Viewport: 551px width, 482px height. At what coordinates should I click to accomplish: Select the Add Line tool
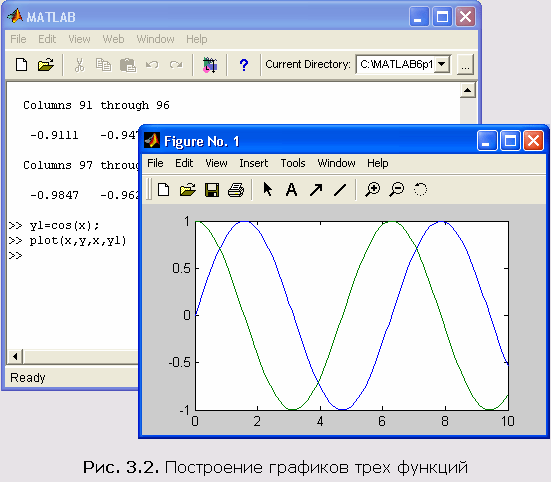point(340,190)
